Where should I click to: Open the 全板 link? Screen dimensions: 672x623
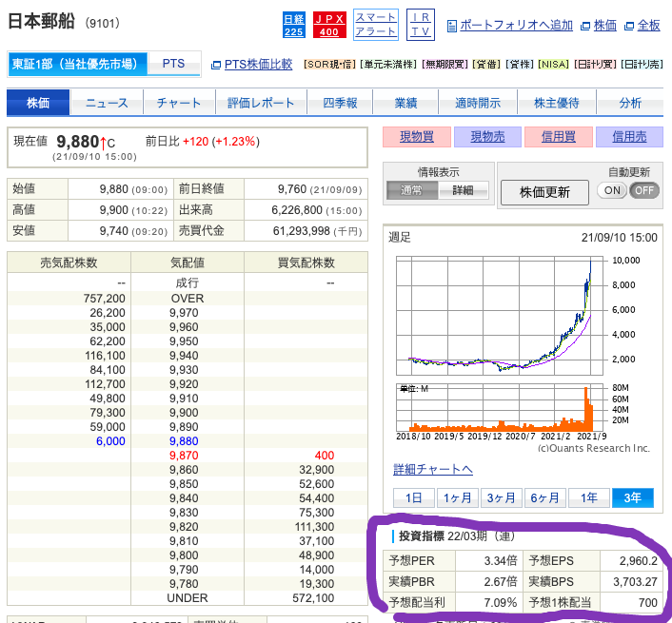[x=648, y=26]
